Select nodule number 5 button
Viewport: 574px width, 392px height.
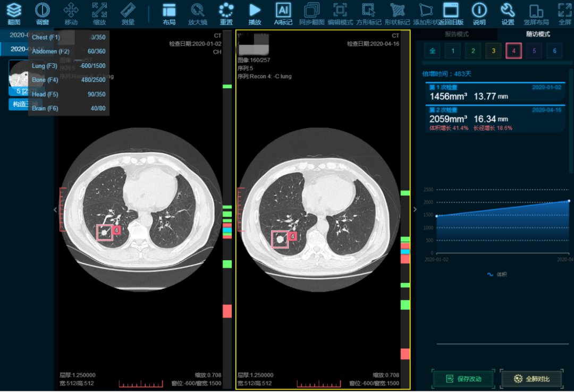[x=534, y=51]
